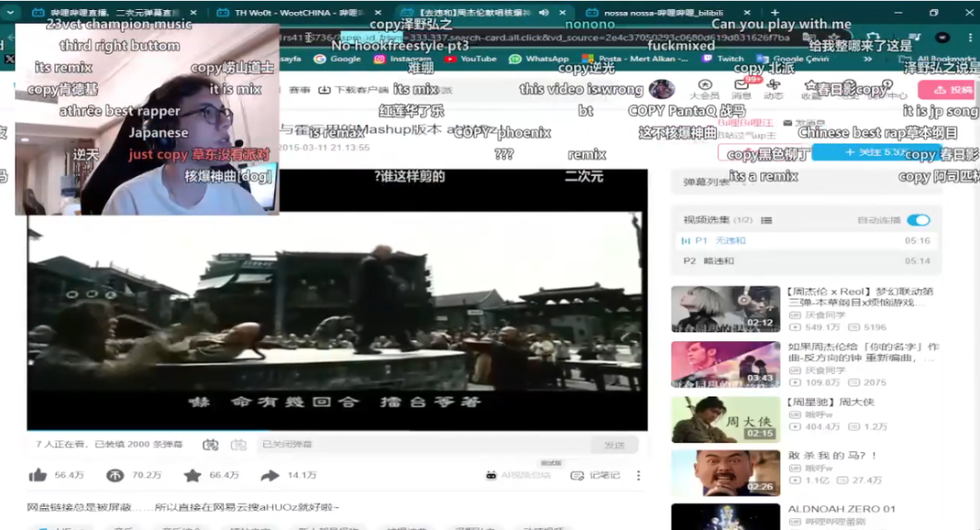Click the coin icon showing 70.2万
980x530 pixels.
tap(115, 476)
